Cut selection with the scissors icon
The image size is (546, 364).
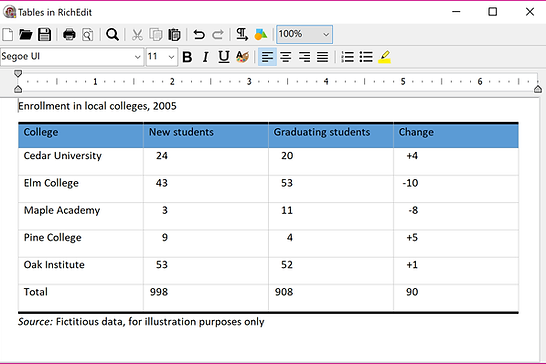[137, 34]
